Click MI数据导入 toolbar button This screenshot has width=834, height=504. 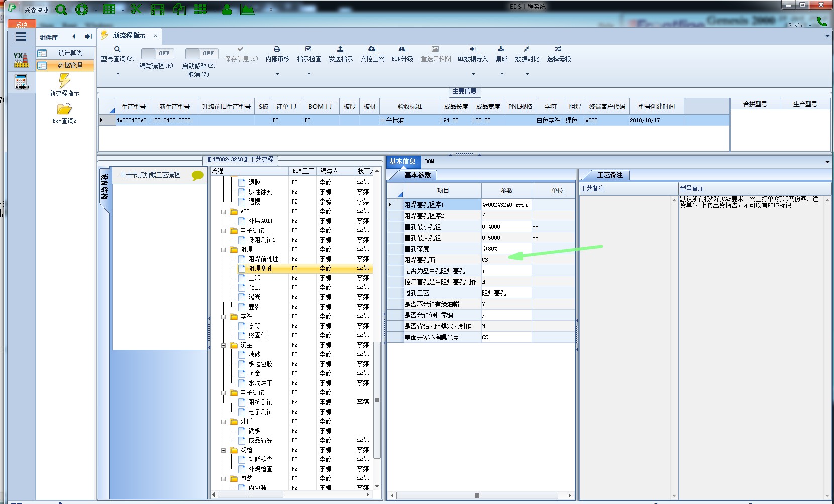472,54
